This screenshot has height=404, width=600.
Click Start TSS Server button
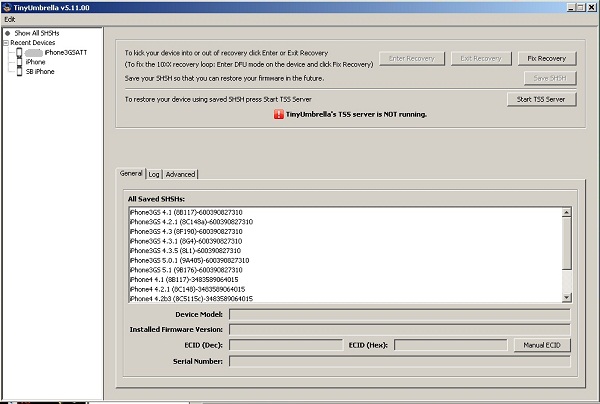(541, 99)
